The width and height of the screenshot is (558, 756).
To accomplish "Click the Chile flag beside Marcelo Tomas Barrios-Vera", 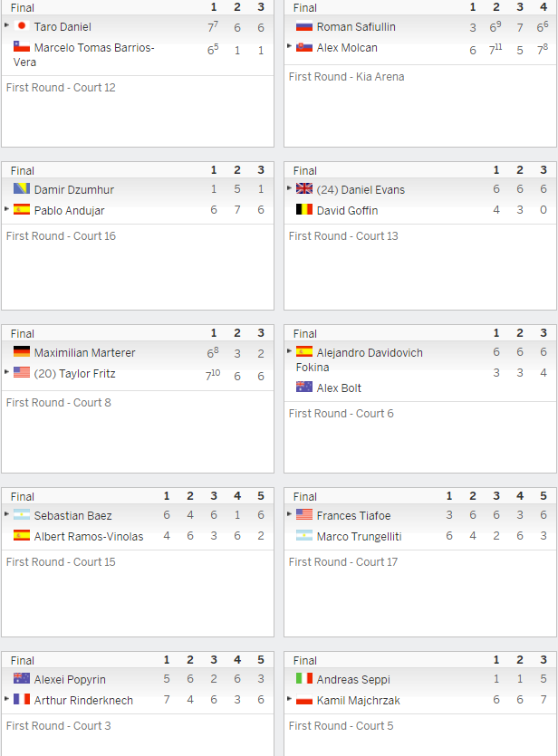I will tap(22, 47).
